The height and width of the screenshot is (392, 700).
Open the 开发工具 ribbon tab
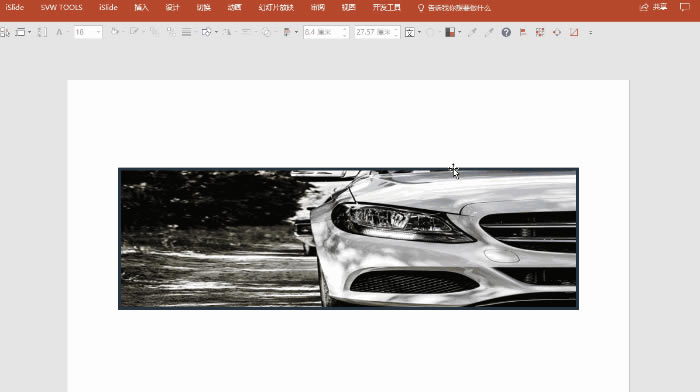387,8
